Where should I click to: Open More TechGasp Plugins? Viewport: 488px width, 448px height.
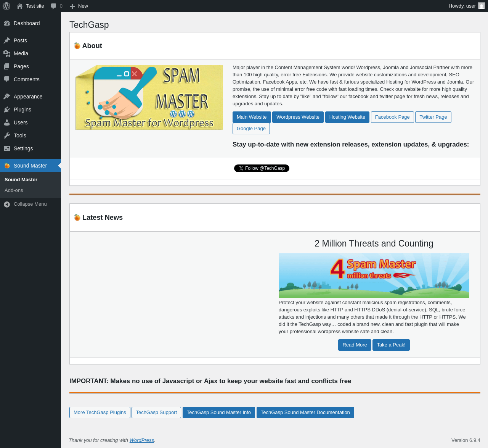100,413
